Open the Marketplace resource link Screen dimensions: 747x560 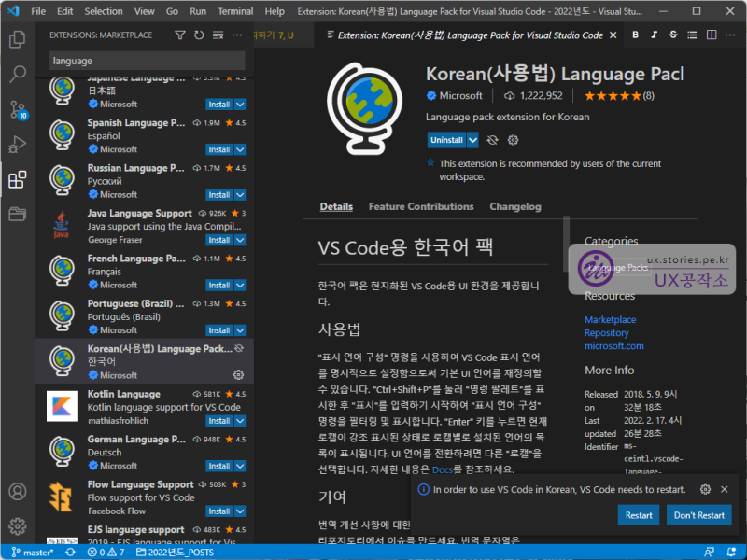[x=611, y=319]
